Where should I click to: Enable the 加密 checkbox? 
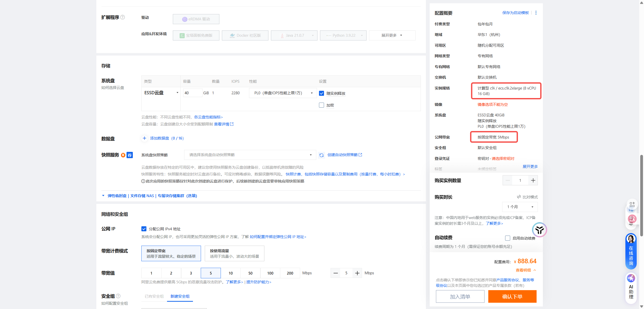[x=321, y=105]
